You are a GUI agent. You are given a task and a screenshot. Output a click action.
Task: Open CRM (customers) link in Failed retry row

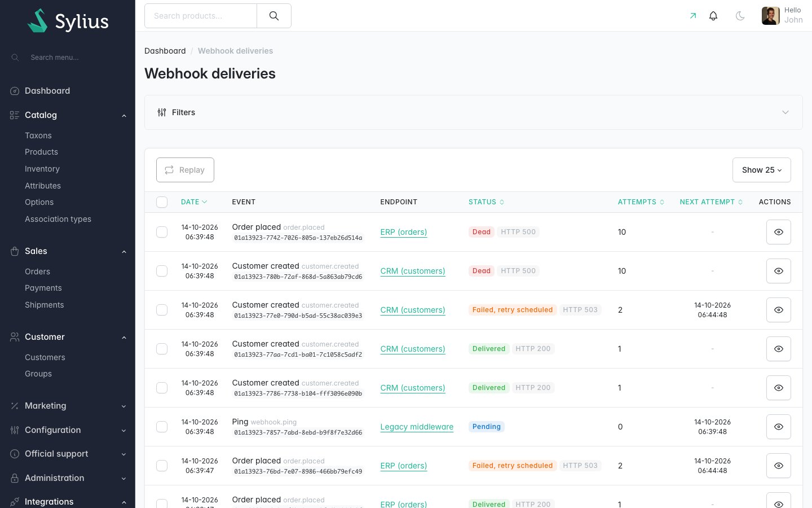click(x=413, y=310)
